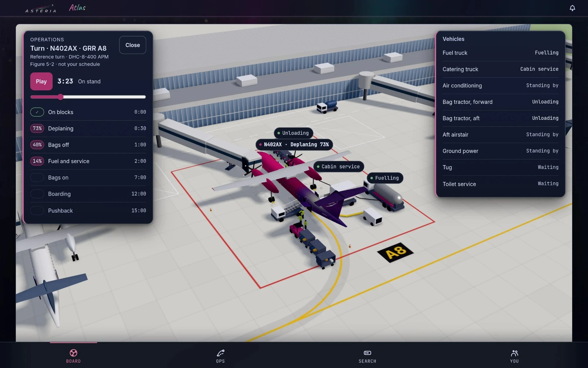588x368 pixels.
Task: Select the Deplaning step label
Action: coord(61,128)
